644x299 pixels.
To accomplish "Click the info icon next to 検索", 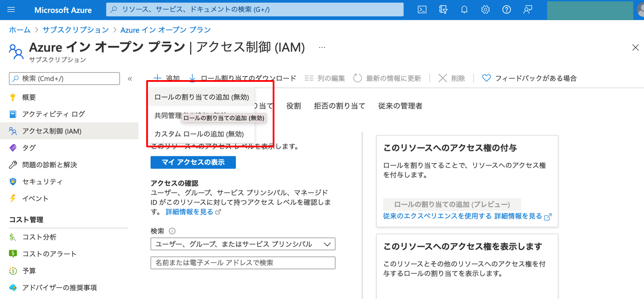I will tap(172, 231).
